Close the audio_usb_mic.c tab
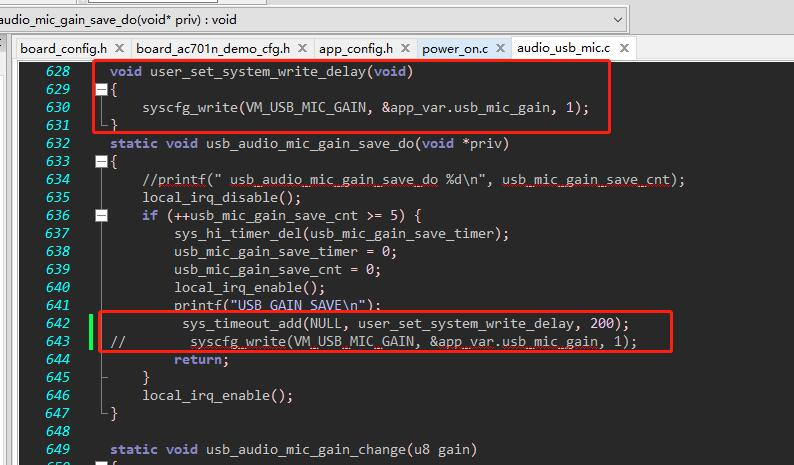The width and height of the screenshot is (794, 465). (x=624, y=48)
